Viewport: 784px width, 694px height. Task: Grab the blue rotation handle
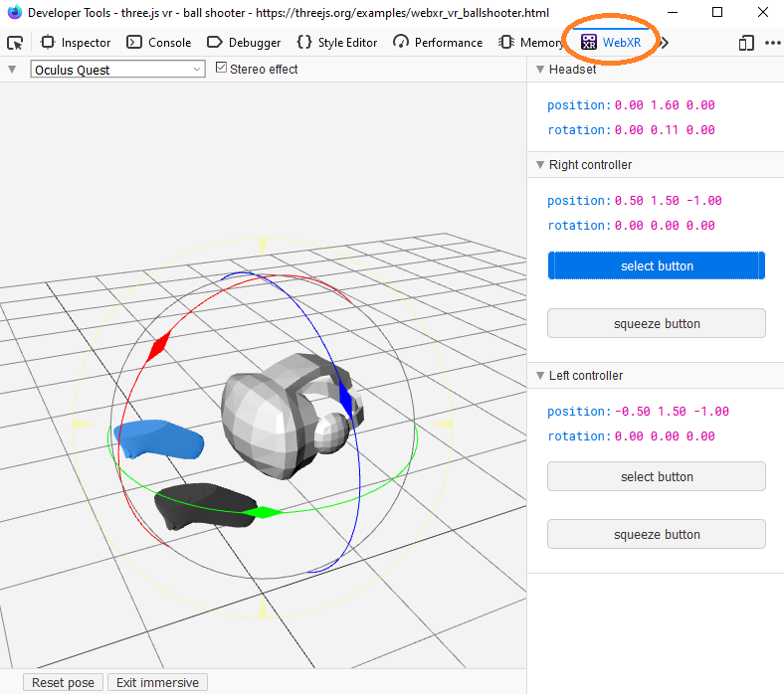click(x=345, y=399)
